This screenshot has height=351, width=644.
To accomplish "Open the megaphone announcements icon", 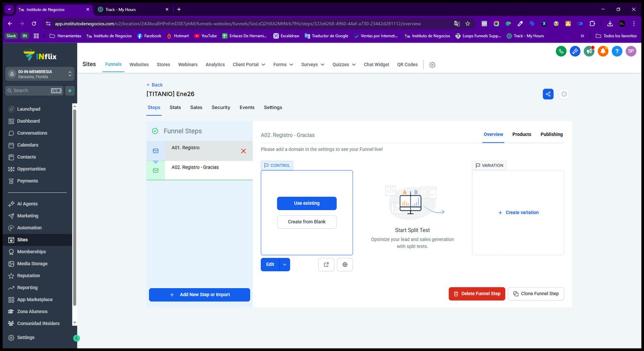I will [589, 51].
